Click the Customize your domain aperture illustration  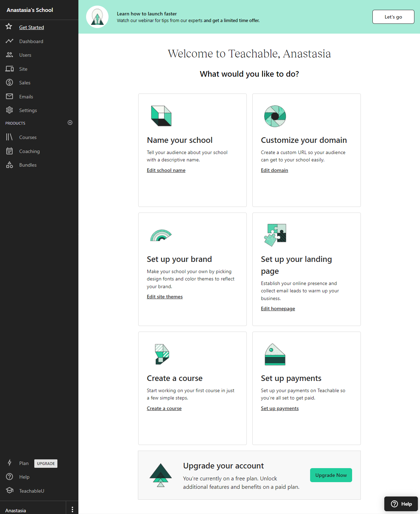click(x=275, y=116)
